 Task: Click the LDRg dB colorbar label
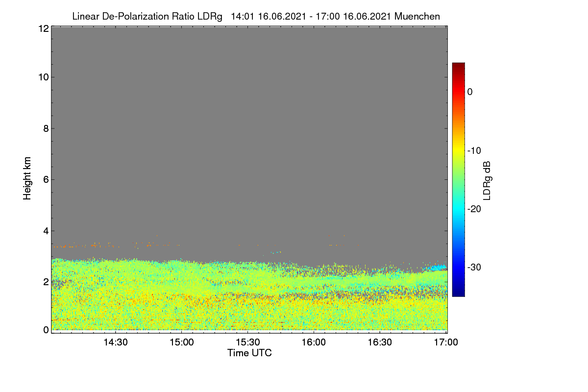coord(487,180)
